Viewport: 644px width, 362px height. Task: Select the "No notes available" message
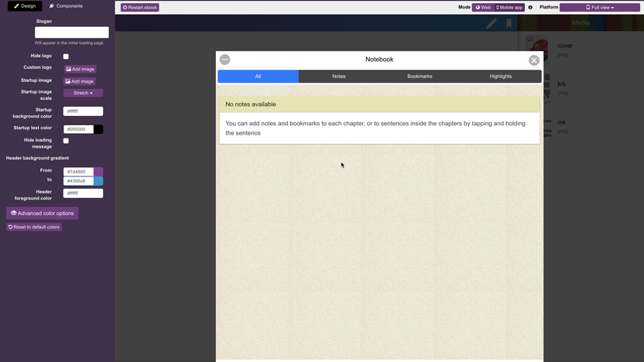point(251,104)
